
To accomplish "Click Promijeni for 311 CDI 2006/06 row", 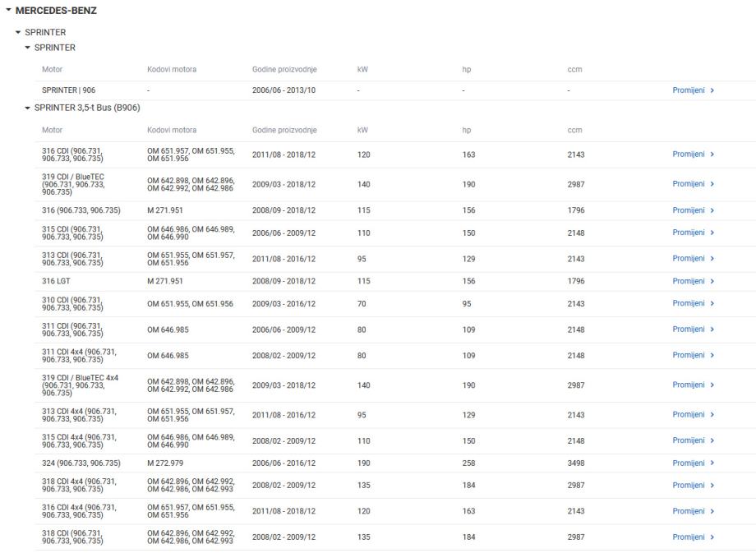I will pos(693,329).
